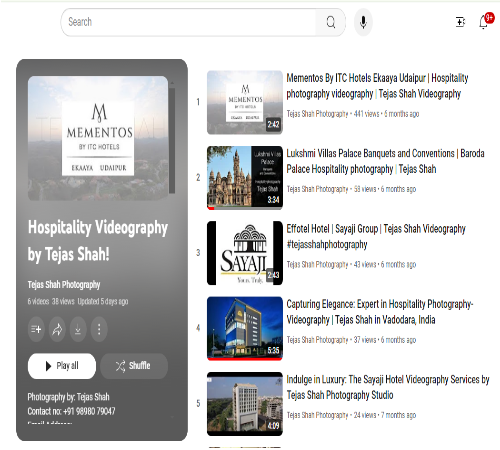Open Lukshmi Villas Palace video thumbnail
Screen dimensions: 500x450
point(245,177)
